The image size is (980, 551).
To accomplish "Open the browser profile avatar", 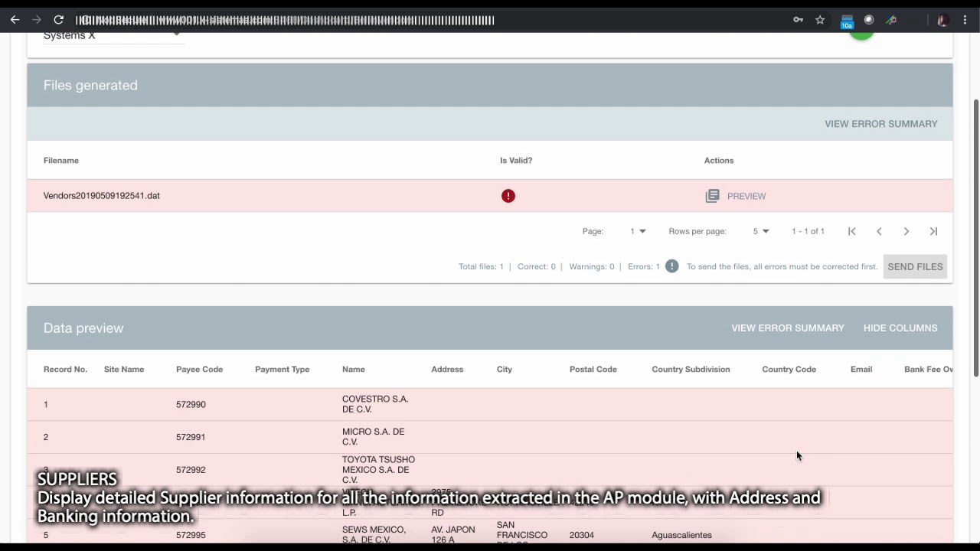I will pyautogui.click(x=942, y=20).
